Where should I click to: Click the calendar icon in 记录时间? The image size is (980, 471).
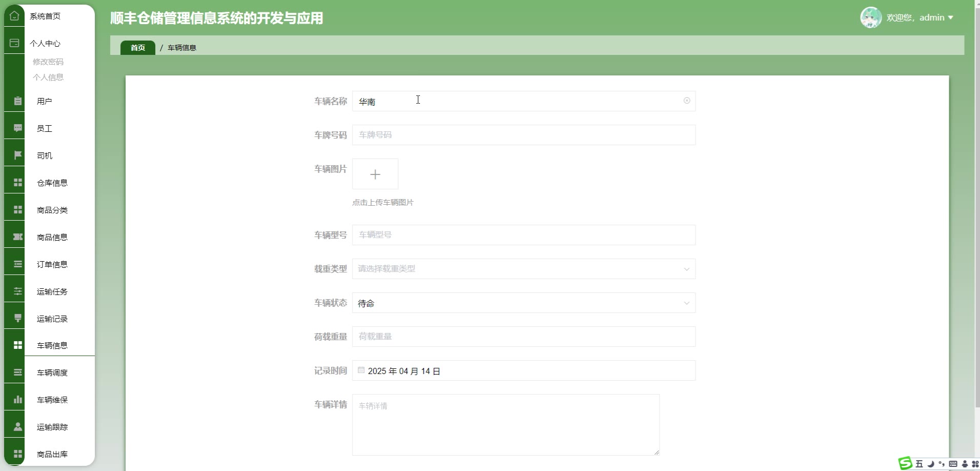point(361,370)
